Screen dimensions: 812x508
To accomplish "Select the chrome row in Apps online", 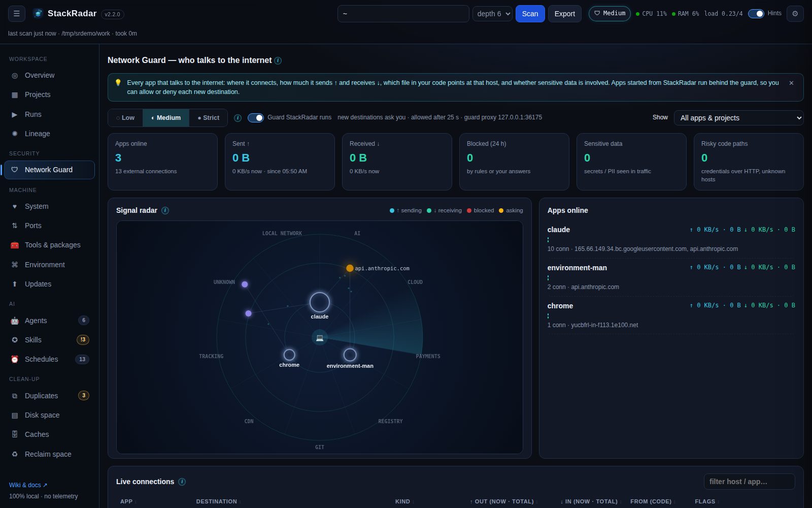I will [x=671, y=315].
